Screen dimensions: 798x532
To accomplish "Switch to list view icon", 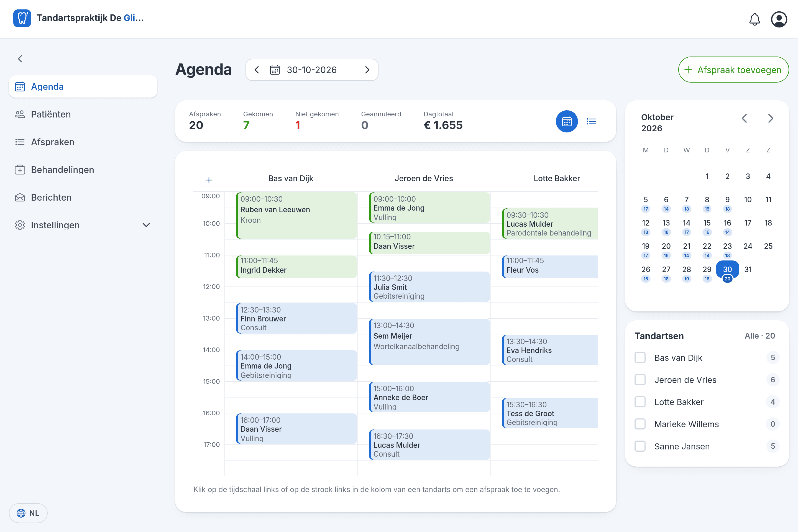I will [591, 121].
